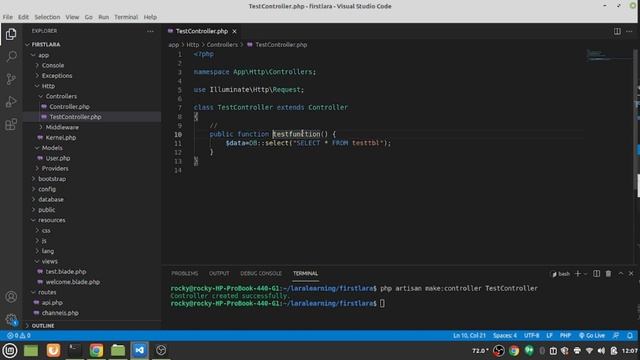Switch to the Debug Console tab
This screenshot has width=640, height=360.
coord(261,273)
